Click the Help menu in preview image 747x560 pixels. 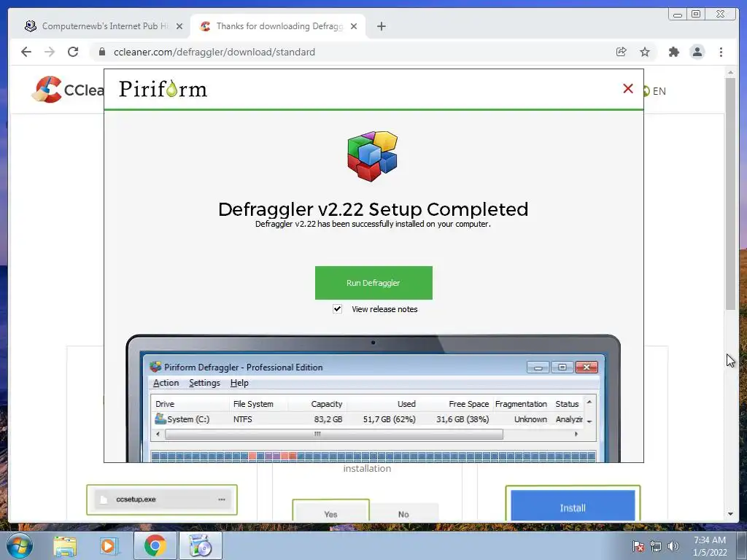[239, 383]
